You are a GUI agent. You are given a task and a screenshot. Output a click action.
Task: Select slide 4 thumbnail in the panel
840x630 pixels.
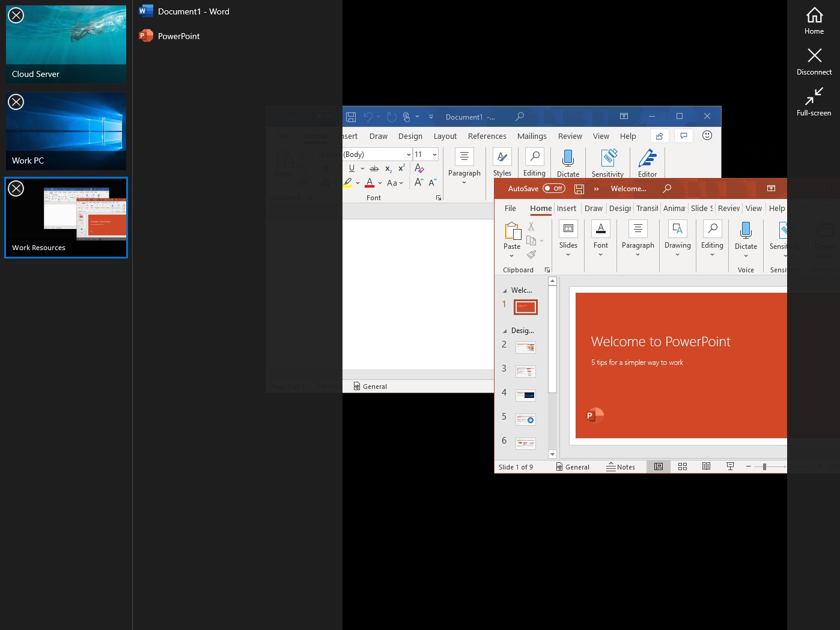(525, 395)
